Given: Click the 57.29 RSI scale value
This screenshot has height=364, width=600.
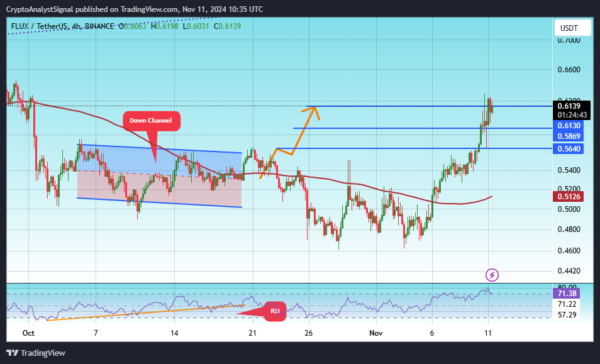Looking at the screenshot, I should pyautogui.click(x=567, y=315).
